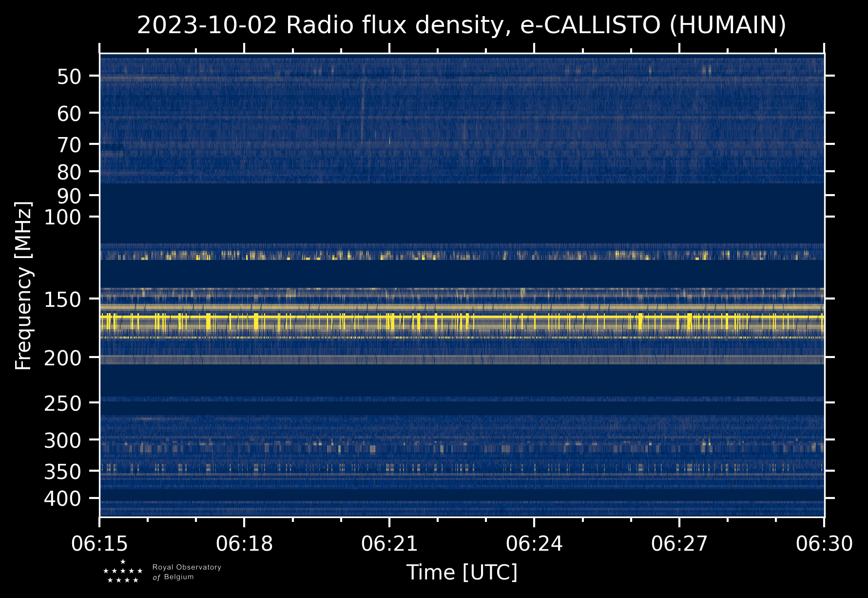Select the 06:21 time tick label
868x598 pixels.
tap(389, 543)
